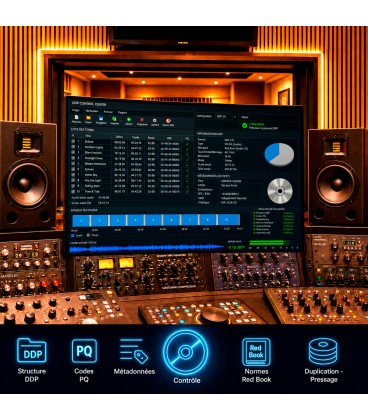Switch to the Rapport tab

click(x=122, y=113)
